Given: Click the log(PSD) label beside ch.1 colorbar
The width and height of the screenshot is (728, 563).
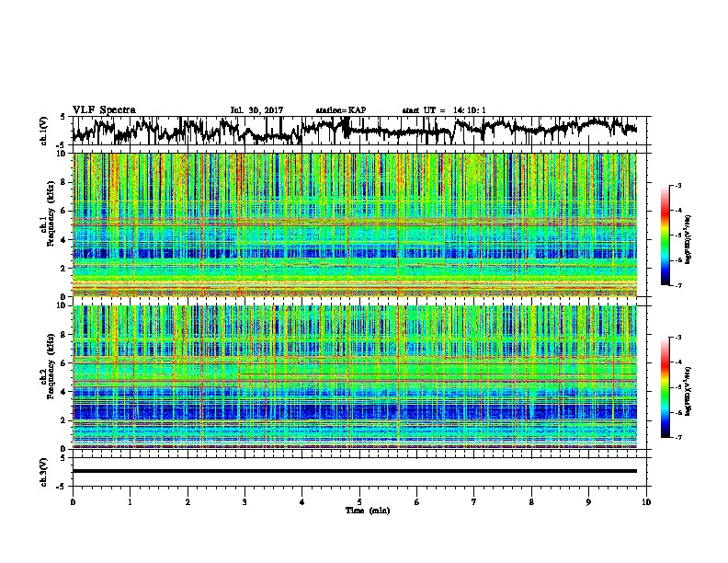Looking at the screenshot, I should (x=688, y=240).
